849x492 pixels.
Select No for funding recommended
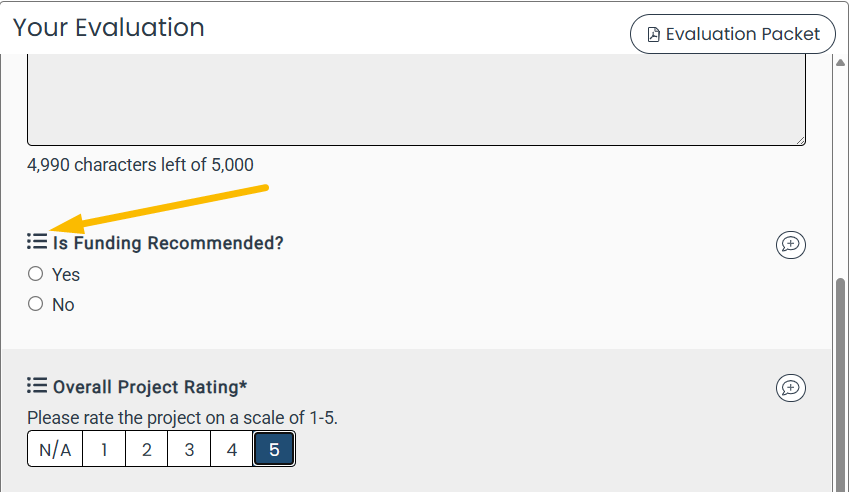point(36,304)
